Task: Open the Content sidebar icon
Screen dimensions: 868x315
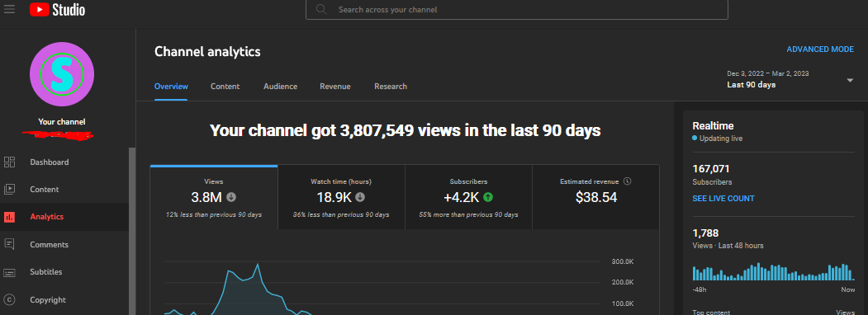Action: pos(9,189)
